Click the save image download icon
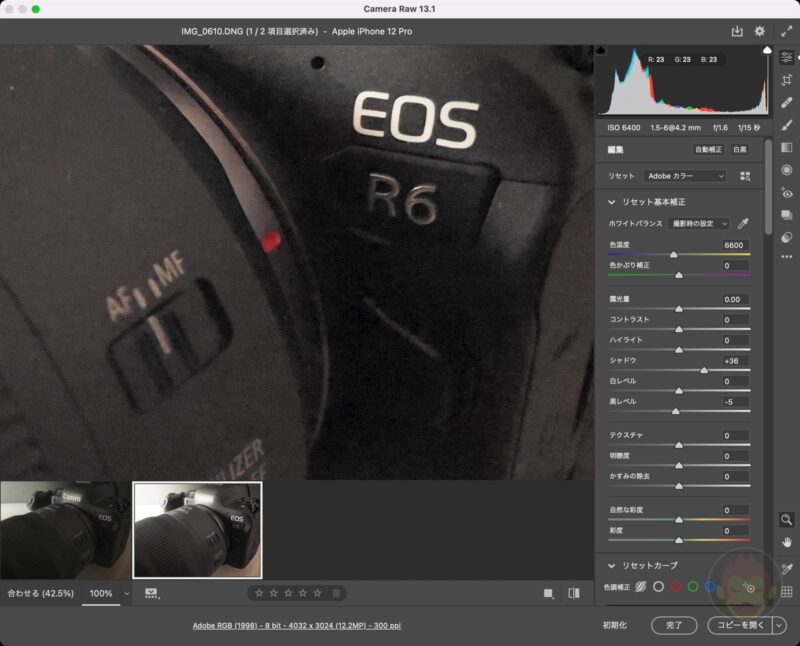800x646 pixels. point(737,32)
